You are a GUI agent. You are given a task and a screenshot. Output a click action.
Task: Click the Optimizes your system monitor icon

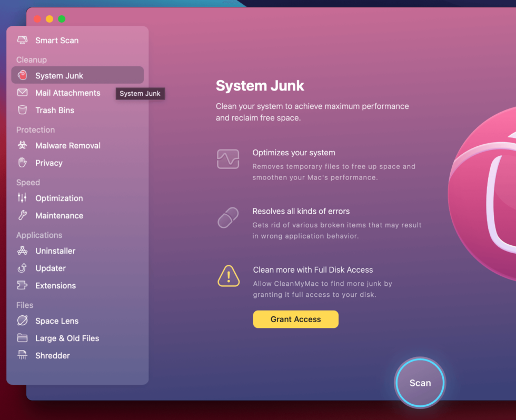(228, 159)
